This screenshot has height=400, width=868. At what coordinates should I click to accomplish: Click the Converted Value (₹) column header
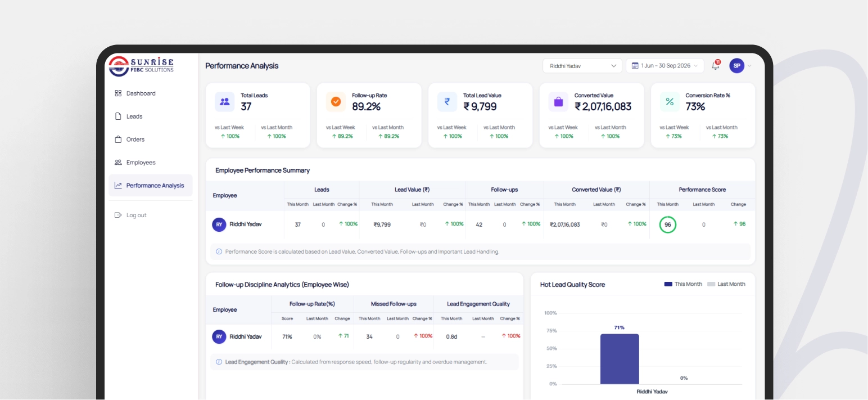pos(596,190)
